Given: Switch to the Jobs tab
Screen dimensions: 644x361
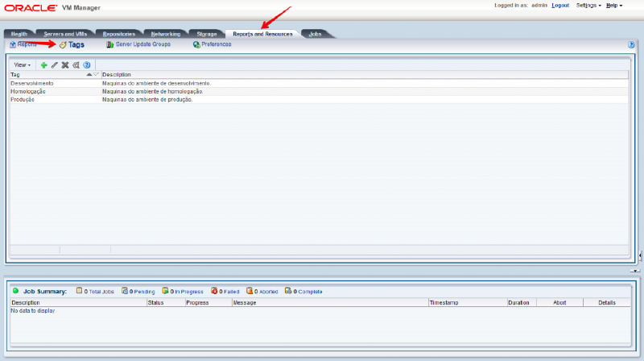Looking at the screenshot, I should click(315, 34).
